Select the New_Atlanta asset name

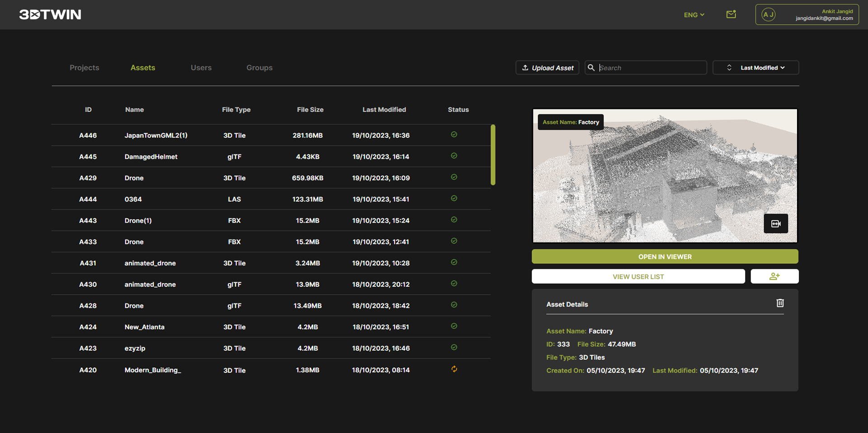(145, 327)
